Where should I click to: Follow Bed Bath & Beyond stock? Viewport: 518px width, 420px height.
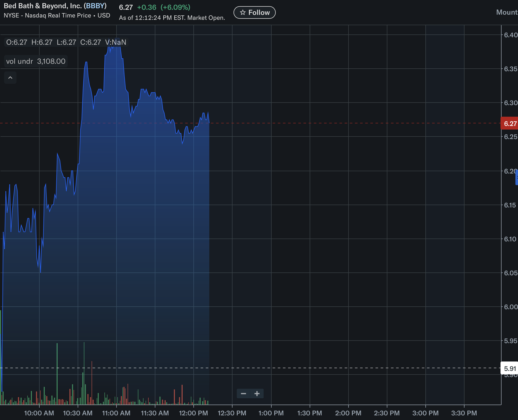coord(254,12)
